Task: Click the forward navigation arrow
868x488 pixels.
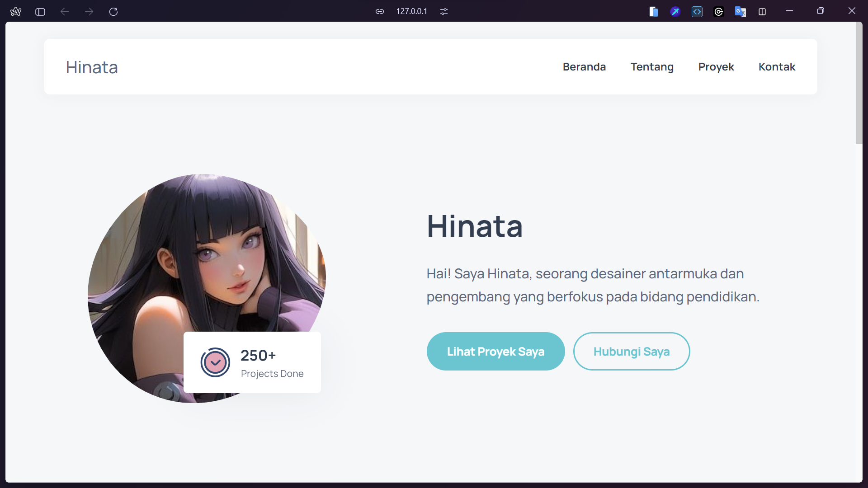Action: tap(89, 12)
